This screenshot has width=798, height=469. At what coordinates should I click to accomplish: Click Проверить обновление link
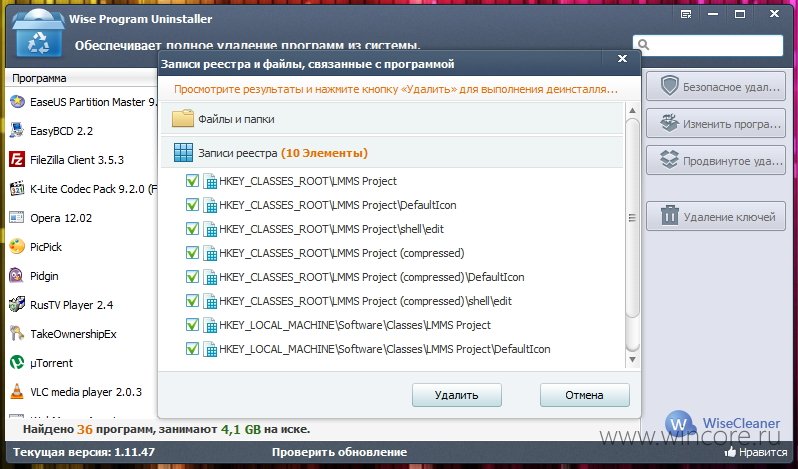339,452
